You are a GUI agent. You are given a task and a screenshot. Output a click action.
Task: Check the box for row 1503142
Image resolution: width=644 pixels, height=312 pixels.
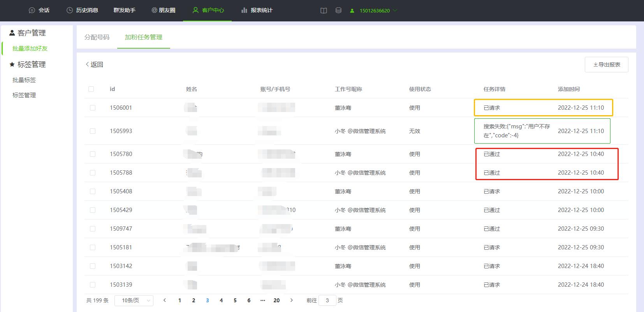click(x=93, y=266)
